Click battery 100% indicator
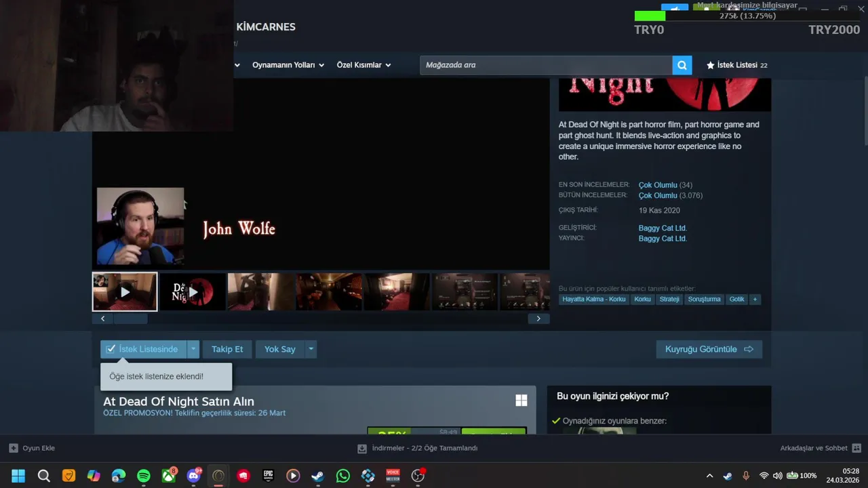The height and width of the screenshot is (488, 868). (802, 476)
